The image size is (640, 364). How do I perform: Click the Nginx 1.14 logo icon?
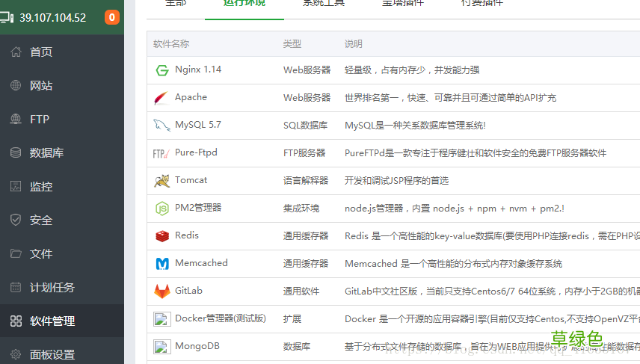pos(162,70)
